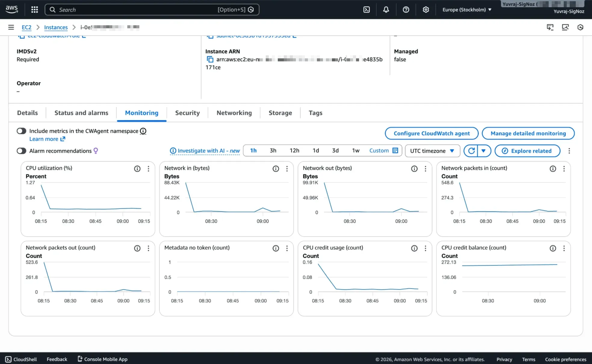
Task: Switch to the Security tab
Action: coord(187,113)
